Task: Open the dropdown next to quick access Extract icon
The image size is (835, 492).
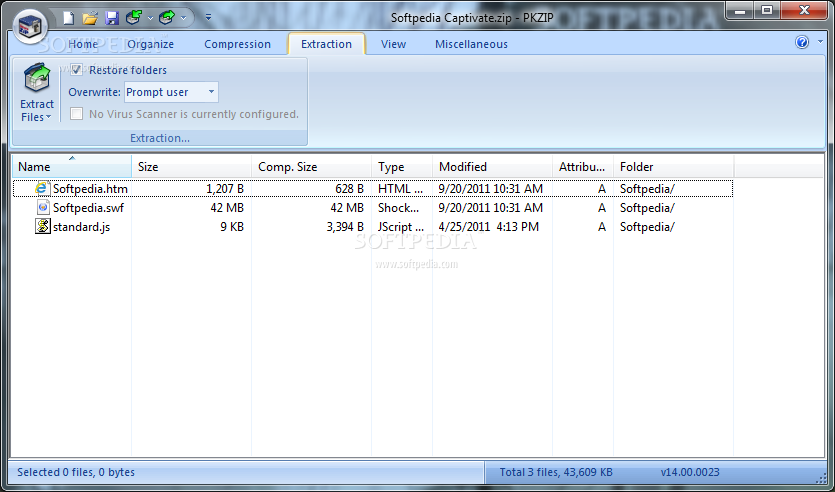Action: click(x=183, y=18)
